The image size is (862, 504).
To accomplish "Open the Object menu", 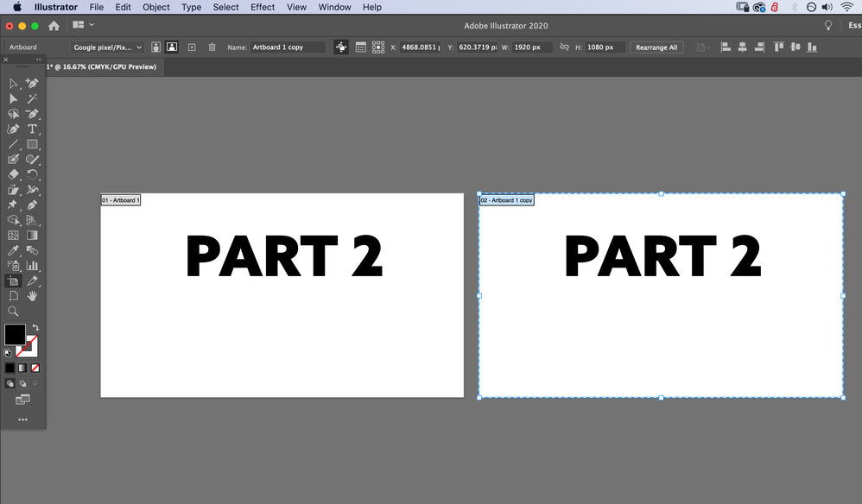I will [155, 7].
